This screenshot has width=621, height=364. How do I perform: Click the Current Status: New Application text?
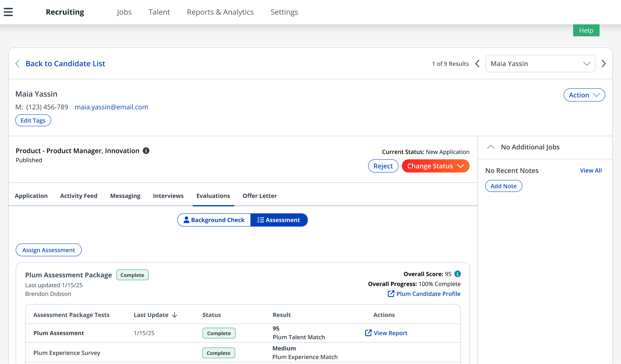[x=426, y=152]
